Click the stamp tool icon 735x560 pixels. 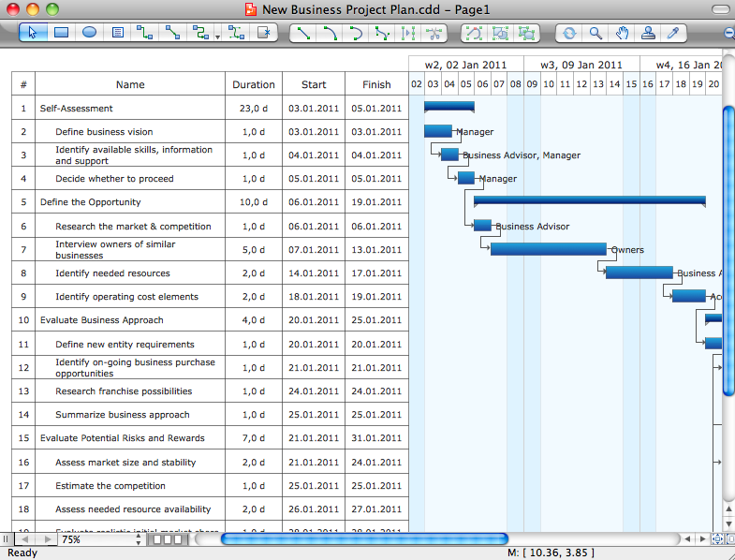pyautogui.click(x=647, y=33)
